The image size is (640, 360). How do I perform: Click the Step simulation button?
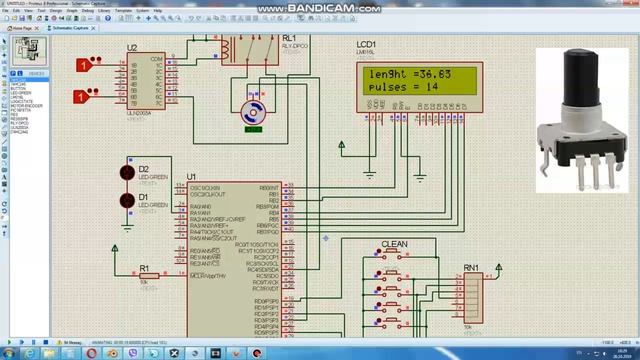pos(22,342)
